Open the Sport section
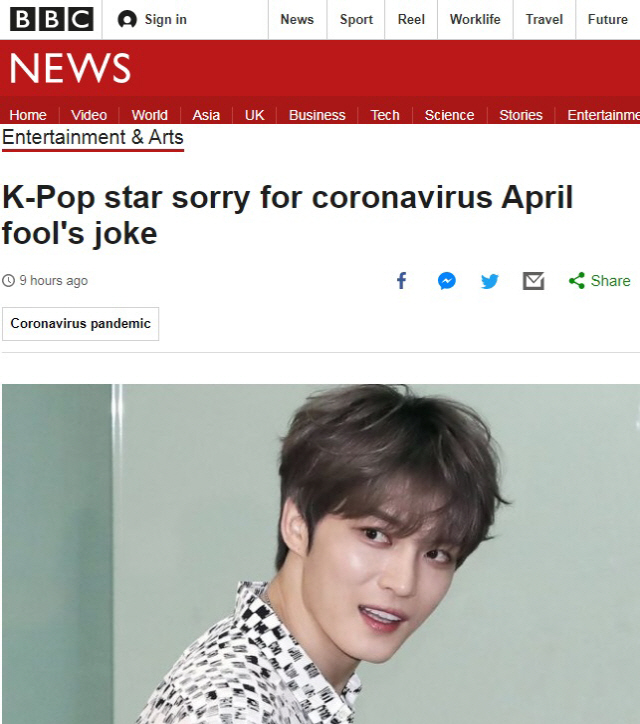Viewport: 640px width, 724px height. click(356, 19)
